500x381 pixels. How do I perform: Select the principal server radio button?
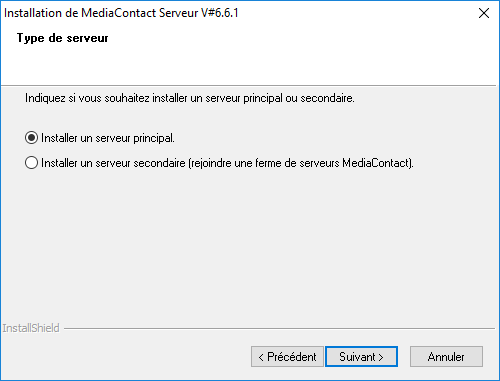(31, 138)
